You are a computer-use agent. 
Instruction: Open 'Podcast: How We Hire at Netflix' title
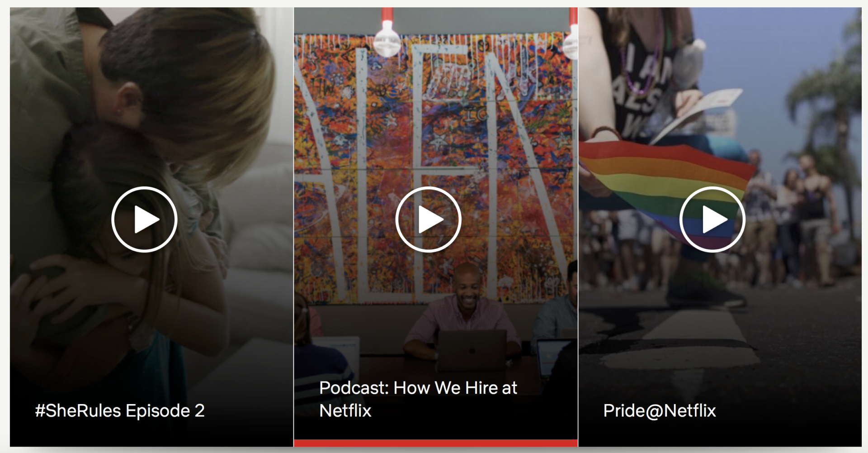point(418,399)
